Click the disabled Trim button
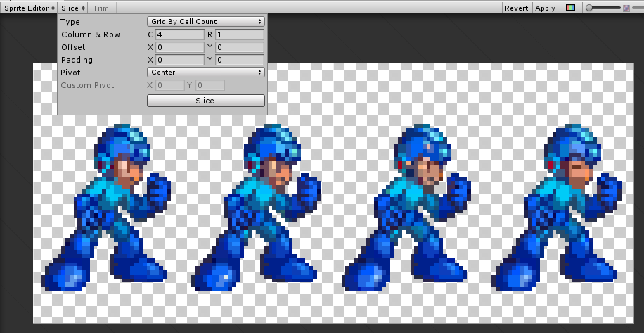 (101, 8)
